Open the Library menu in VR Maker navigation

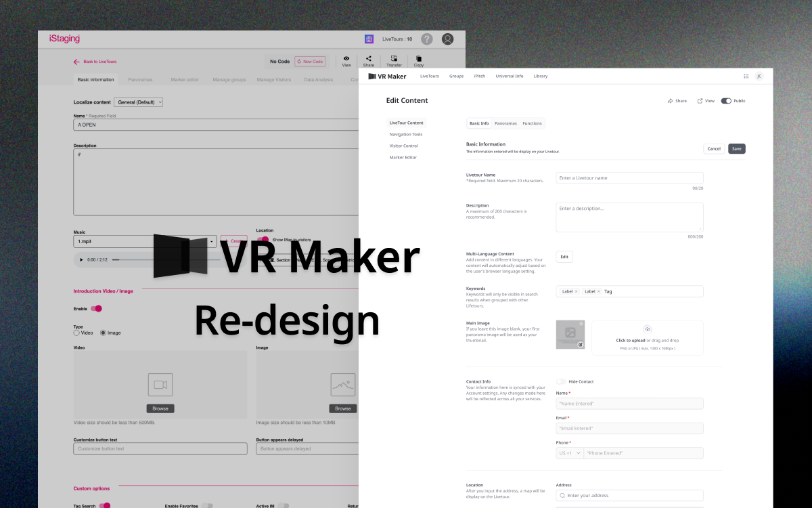click(541, 76)
